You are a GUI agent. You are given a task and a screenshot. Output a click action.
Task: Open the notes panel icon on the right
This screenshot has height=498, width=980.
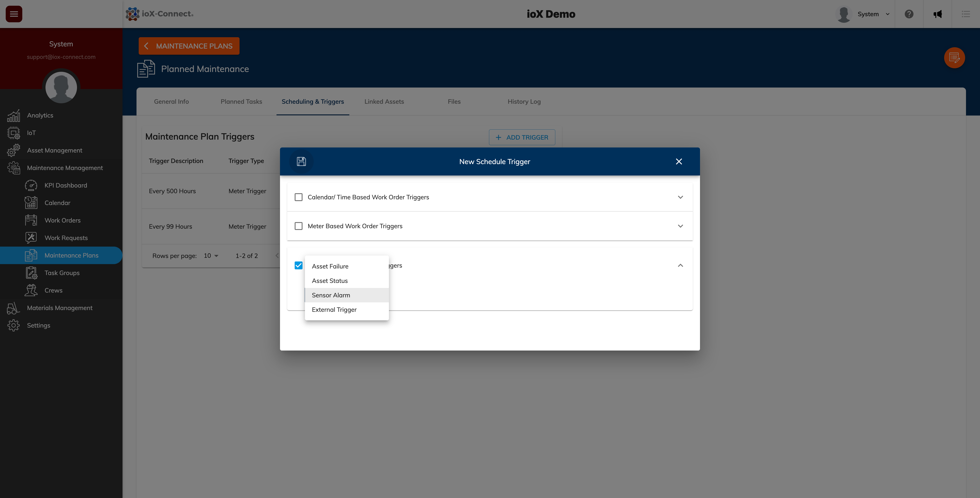tap(954, 58)
